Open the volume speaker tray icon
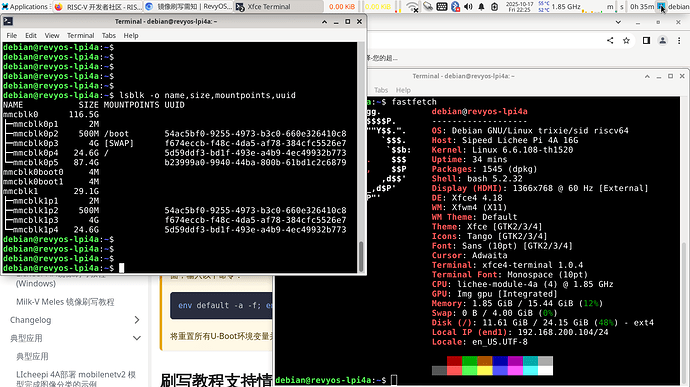The image size is (690, 387). [x=468, y=7]
